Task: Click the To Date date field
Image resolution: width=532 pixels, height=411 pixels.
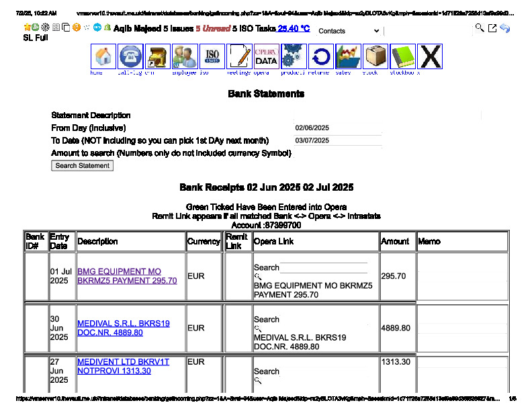Action: (x=337, y=140)
